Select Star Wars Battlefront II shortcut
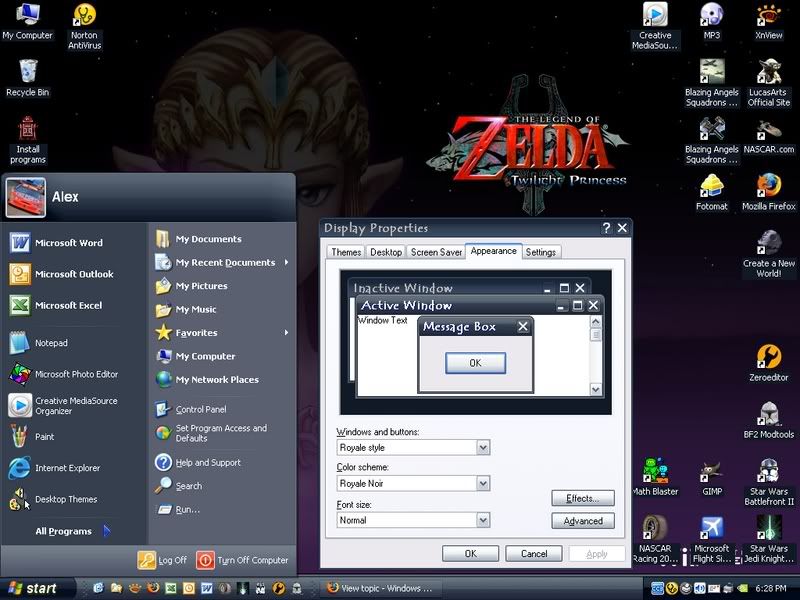Image resolution: width=800 pixels, height=600 pixels. 768,482
